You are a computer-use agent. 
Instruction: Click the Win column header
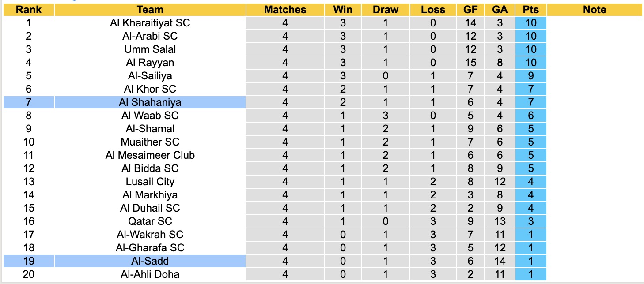coord(343,10)
